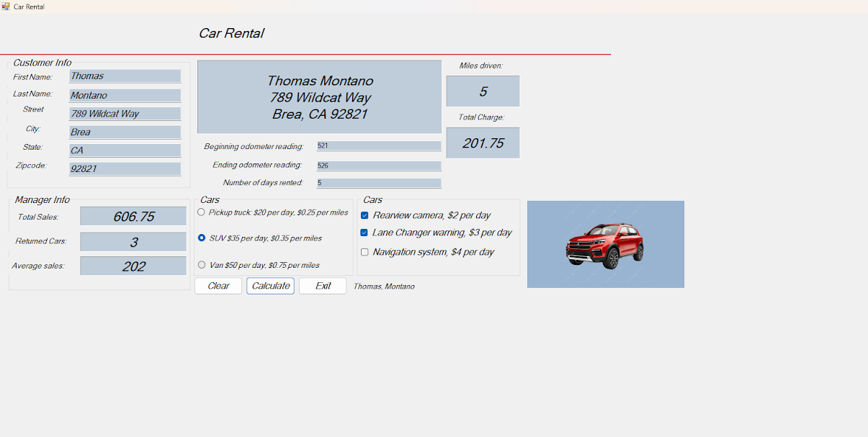Uncheck the Rearview camera checkbox

pyautogui.click(x=364, y=215)
